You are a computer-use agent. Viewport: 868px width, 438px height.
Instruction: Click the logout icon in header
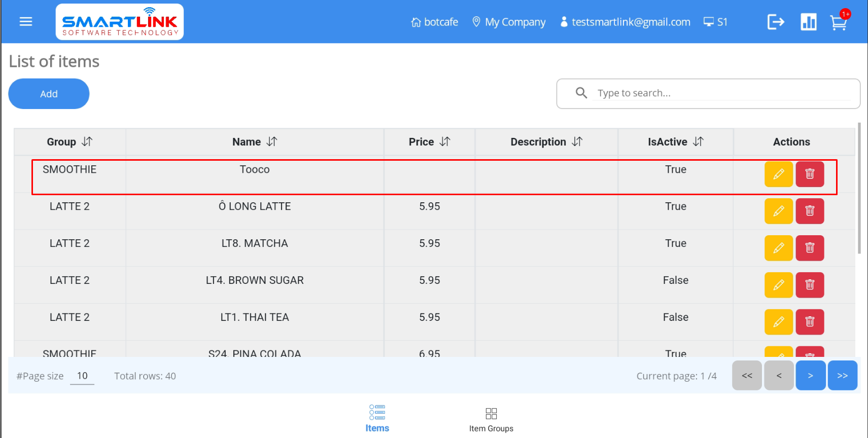(776, 22)
